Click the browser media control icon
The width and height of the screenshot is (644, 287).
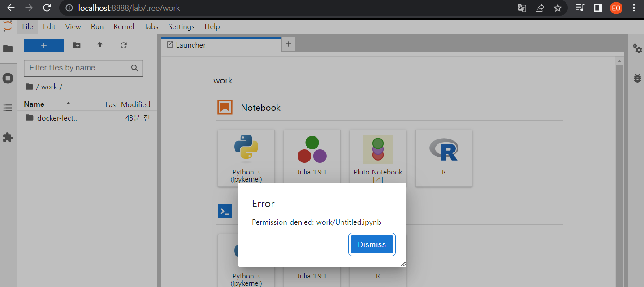click(580, 8)
